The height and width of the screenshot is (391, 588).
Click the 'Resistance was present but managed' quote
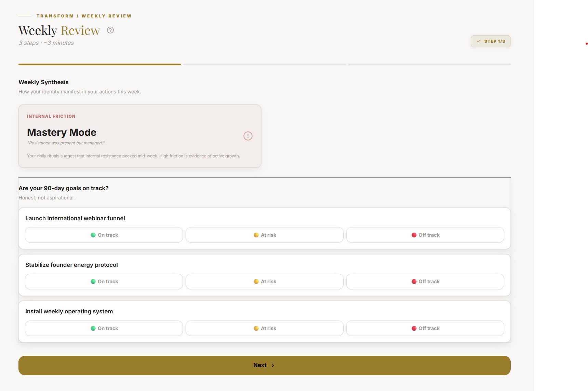(x=66, y=143)
